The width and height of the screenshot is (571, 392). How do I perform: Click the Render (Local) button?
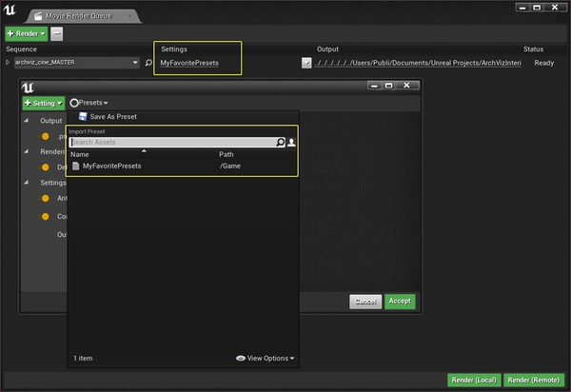point(474,380)
